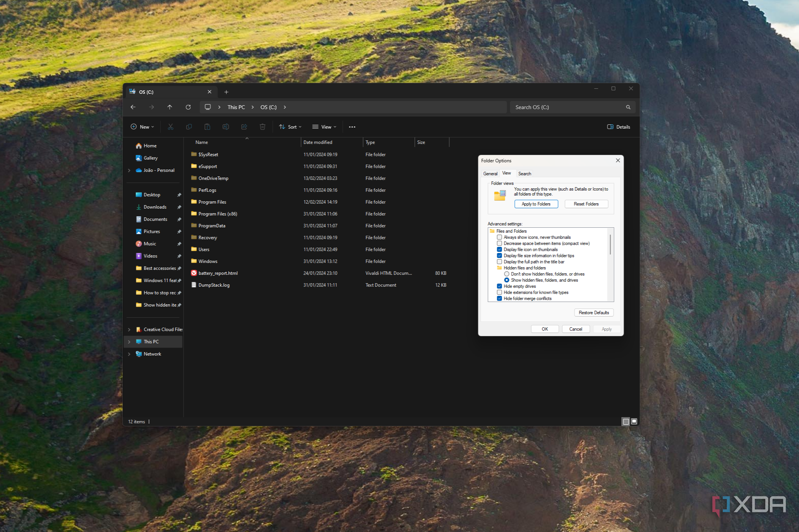Navigate up one folder with up arrow
Image resolution: width=799 pixels, height=532 pixels.
pos(170,107)
